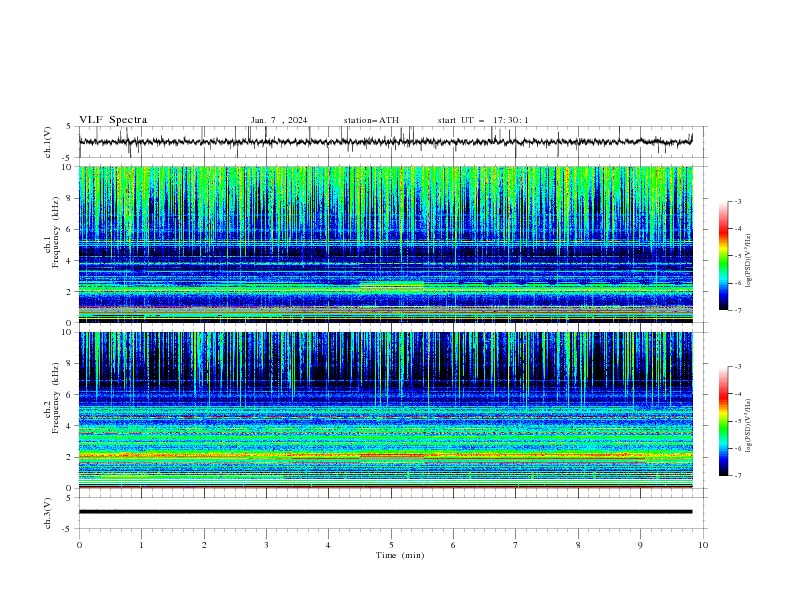This screenshot has width=792, height=612.
Task: Click the "-3" tick on ch.1 colorbar
Action: tap(737, 201)
